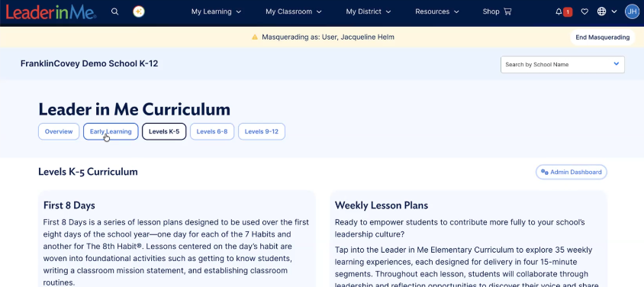Viewport: 644px width, 287px height.
Task: Open the Search by School Name dropdown
Action: click(562, 64)
